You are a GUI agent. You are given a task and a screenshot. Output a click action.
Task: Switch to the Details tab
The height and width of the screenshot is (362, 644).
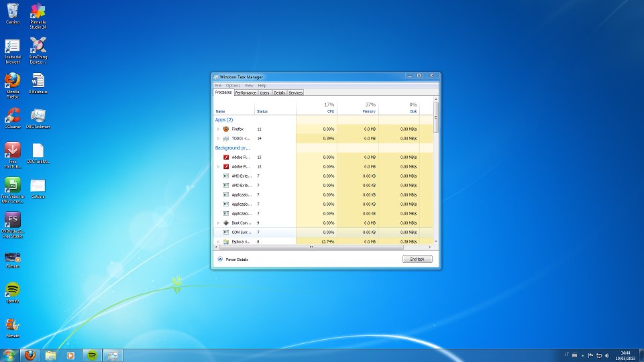279,93
